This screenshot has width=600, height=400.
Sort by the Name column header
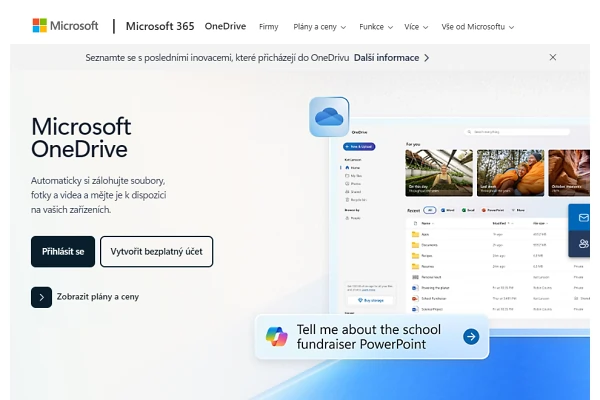click(427, 223)
